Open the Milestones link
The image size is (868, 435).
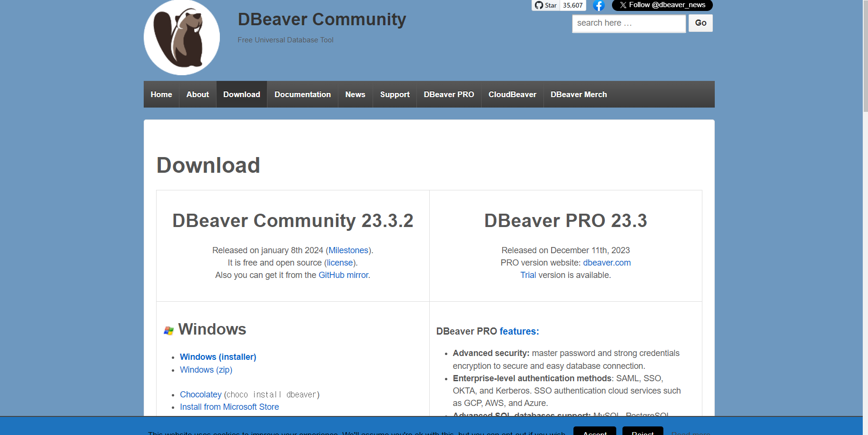click(x=348, y=250)
